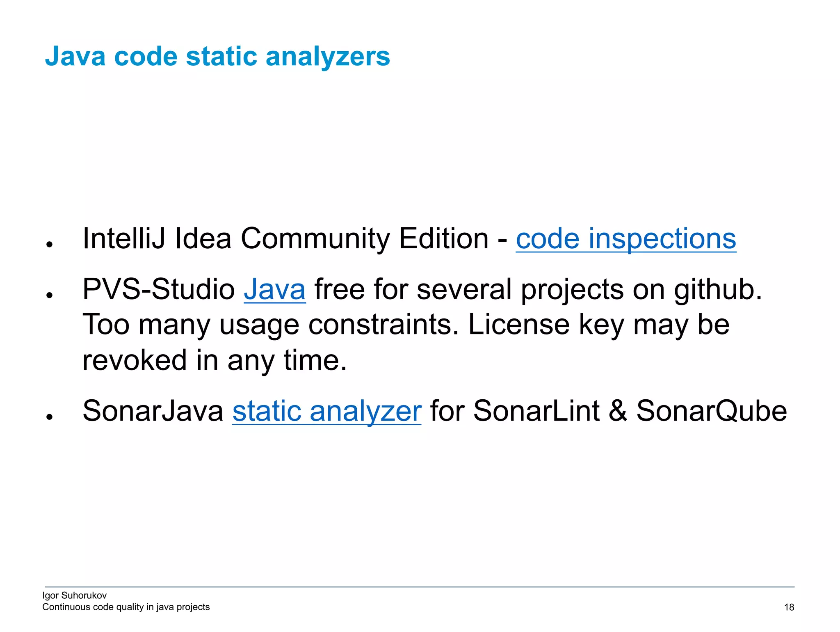
Task: Click the word "PVS-Studio"
Action: [158, 290]
